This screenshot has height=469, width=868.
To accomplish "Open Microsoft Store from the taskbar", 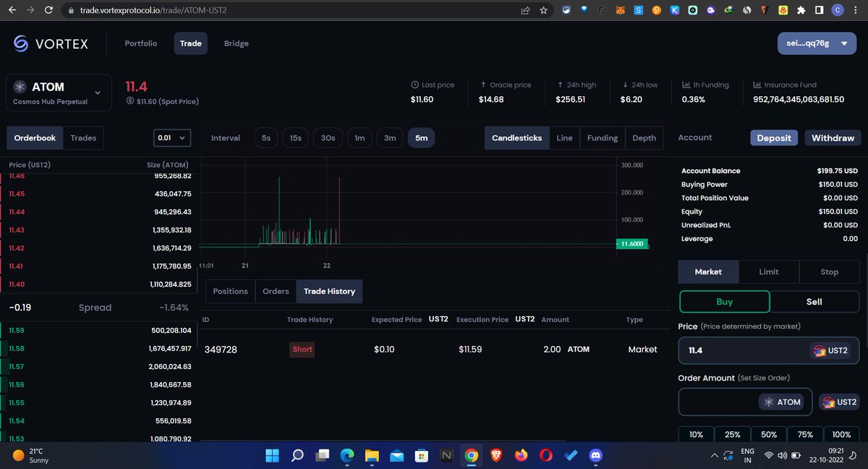I will coord(421,455).
